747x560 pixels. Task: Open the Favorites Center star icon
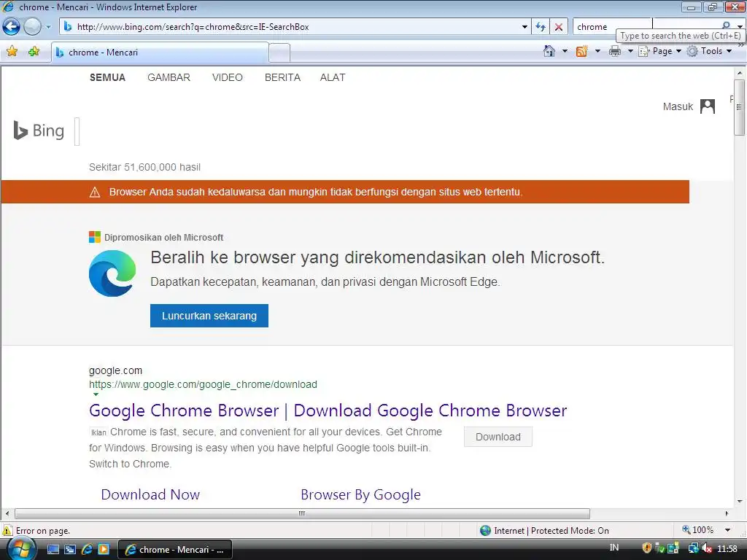coord(12,52)
